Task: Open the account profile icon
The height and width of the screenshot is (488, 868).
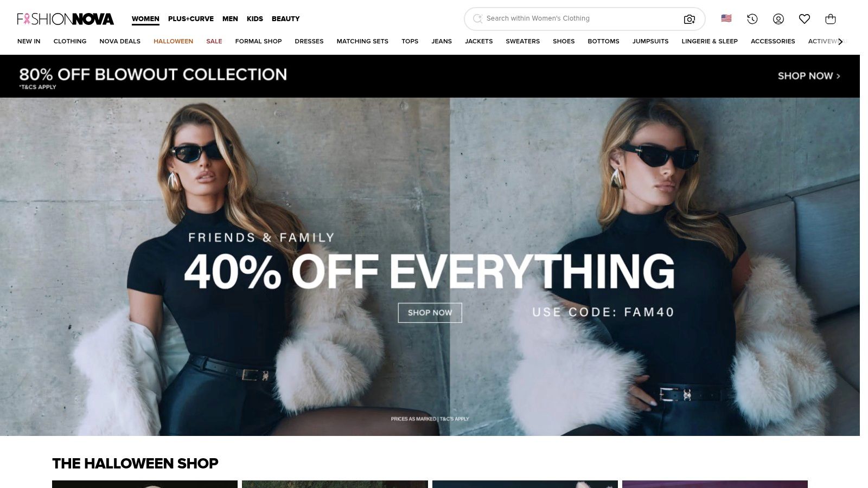Action: click(x=778, y=19)
